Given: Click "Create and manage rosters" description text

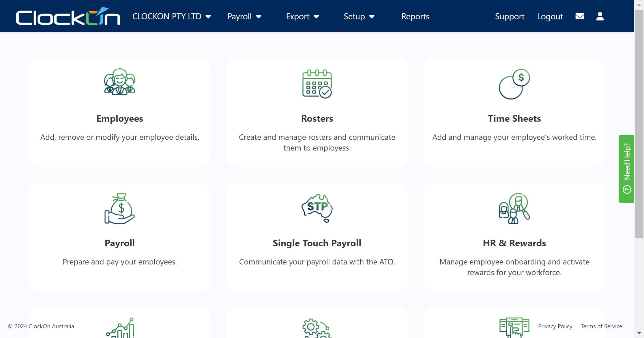Looking at the screenshot, I should (x=317, y=142).
